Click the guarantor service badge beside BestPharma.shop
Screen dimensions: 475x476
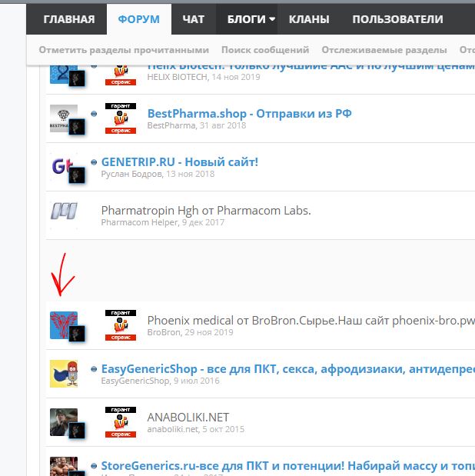121,118
